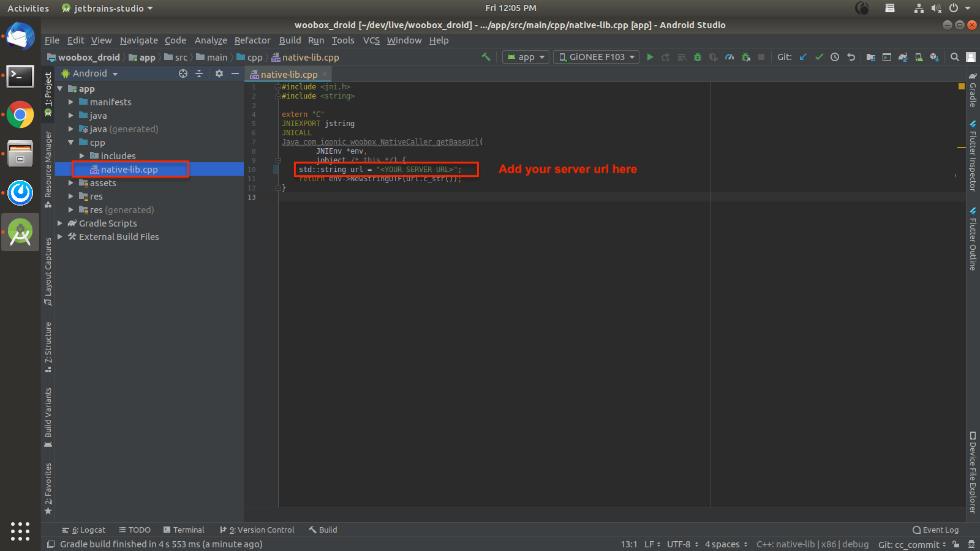Open the GiONEE F103 device dropdown
This screenshot has width=980, height=551.
pyautogui.click(x=597, y=57)
